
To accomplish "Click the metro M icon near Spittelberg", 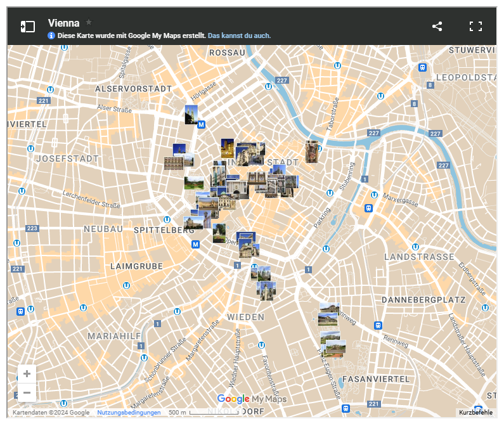I will tap(195, 244).
